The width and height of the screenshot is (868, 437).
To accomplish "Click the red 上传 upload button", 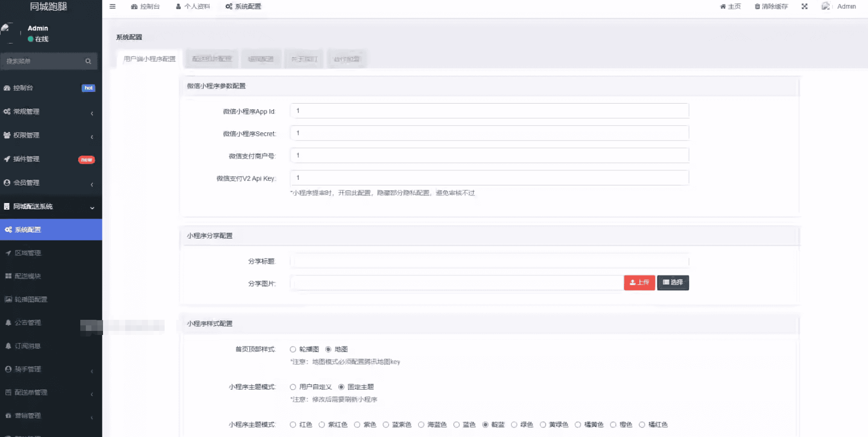I will pos(639,283).
